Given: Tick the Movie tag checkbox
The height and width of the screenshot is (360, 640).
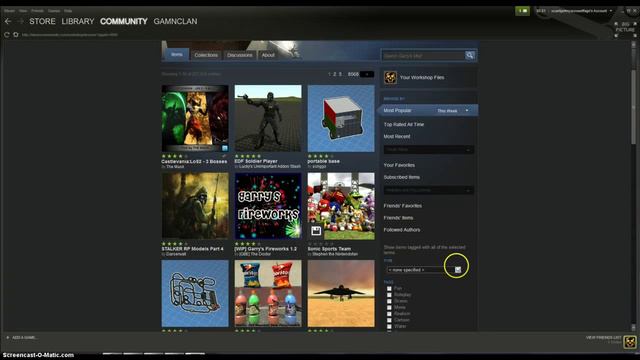Looking at the screenshot, I should coord(389,307).
